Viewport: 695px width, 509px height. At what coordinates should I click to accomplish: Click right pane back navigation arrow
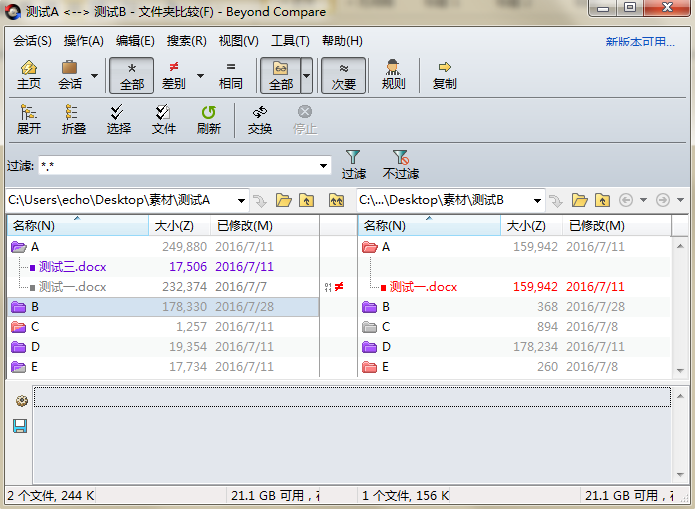pyautogui.click(x=625, y=201)
